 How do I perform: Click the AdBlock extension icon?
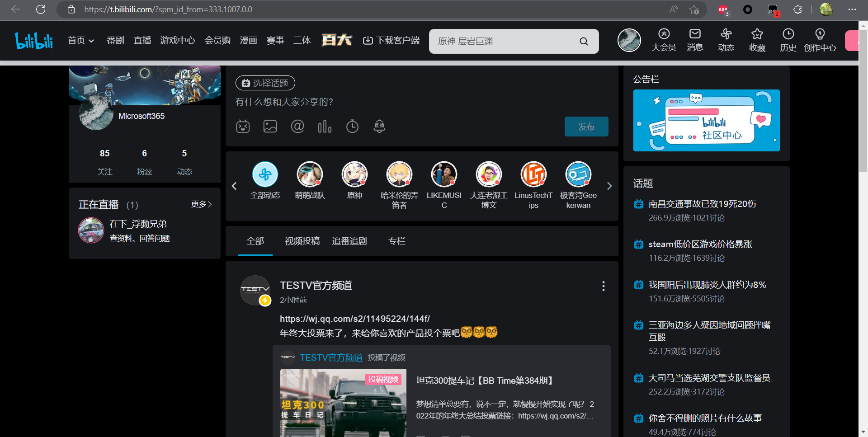click(723, 9)
